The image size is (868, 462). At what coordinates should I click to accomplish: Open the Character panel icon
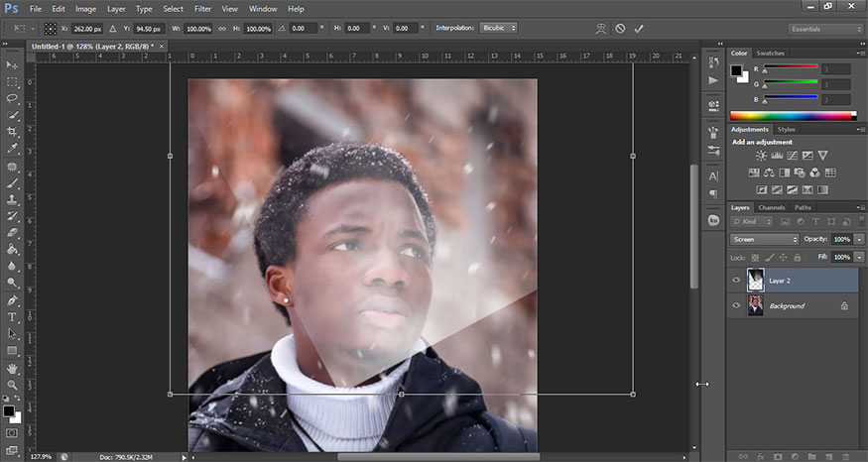click(x=713, y=176)
